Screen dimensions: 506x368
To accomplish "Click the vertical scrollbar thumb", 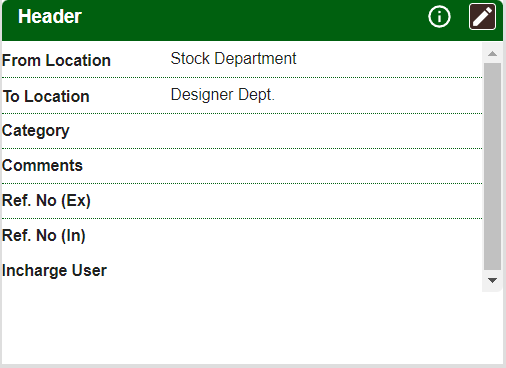I will (x=492, y=166).
